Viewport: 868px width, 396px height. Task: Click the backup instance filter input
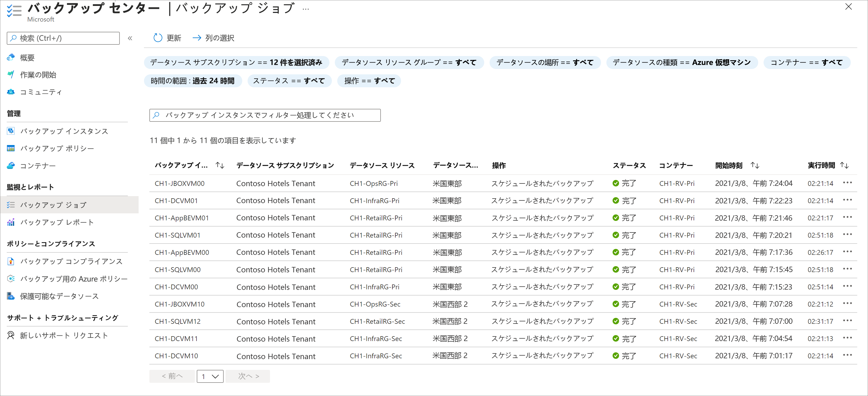(265, 115)
